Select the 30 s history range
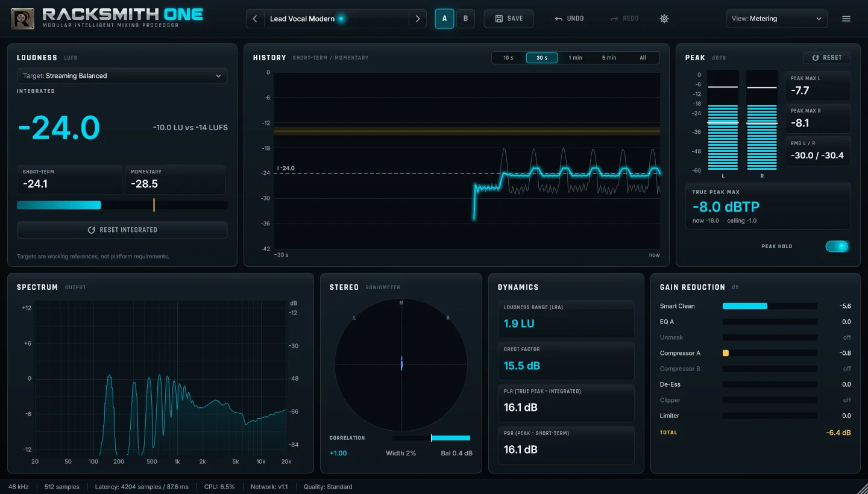868x494 pixels. tap(542, 58)
